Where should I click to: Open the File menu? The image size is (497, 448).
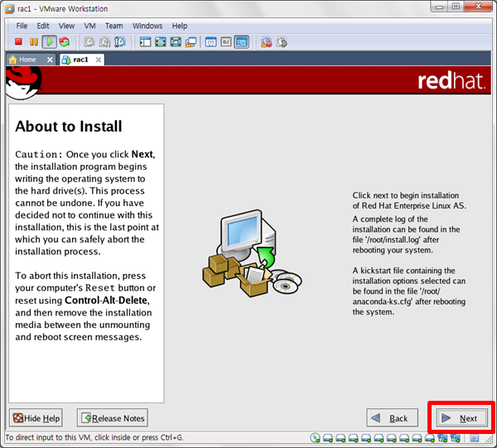[x=22, y=26]
